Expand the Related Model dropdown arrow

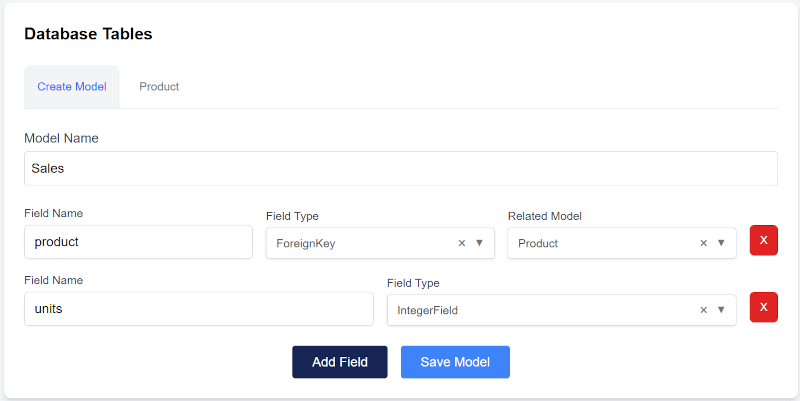click(x=721, y=243)
